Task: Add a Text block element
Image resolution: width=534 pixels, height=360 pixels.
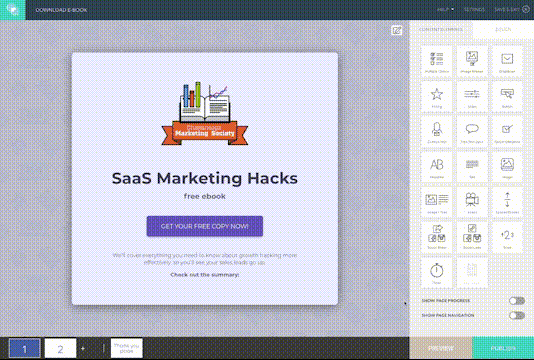Action: point(472,167)
